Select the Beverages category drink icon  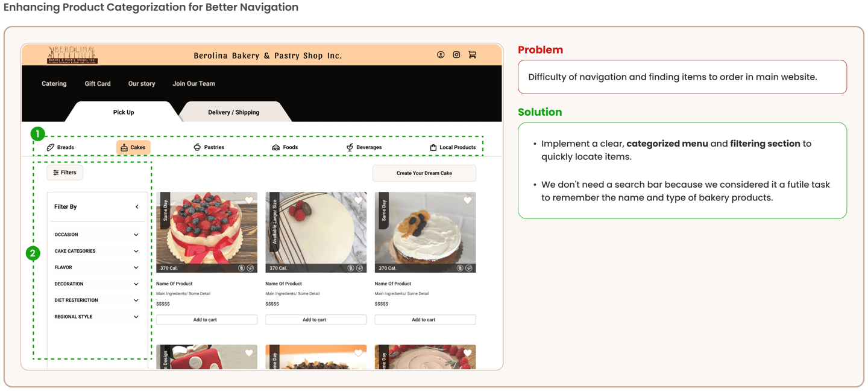[350, 147]
